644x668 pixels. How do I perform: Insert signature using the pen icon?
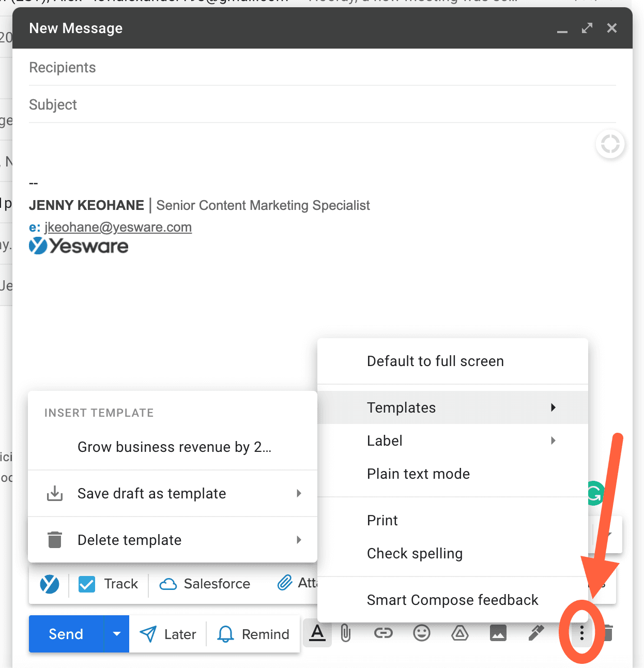point(536,633)
